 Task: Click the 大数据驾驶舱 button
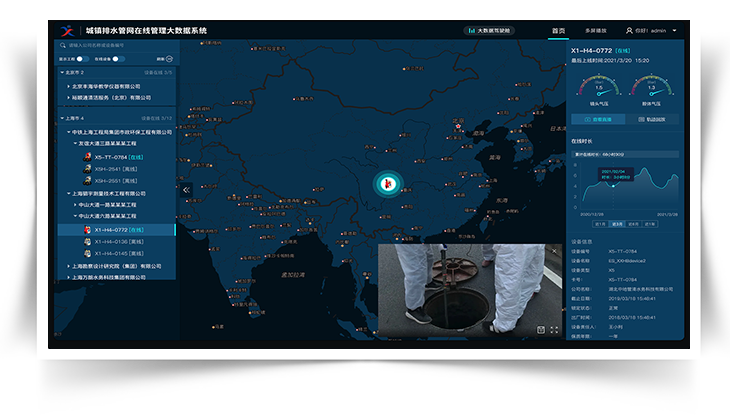pos(489,31)
